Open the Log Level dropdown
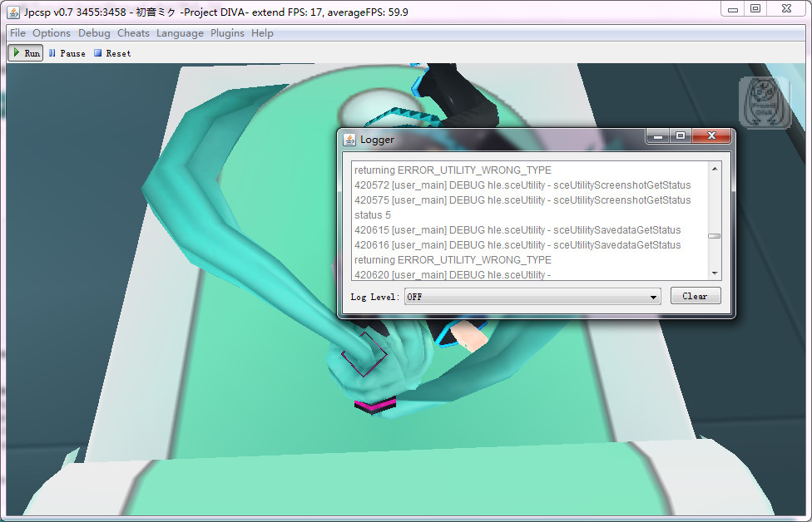 click(532, 297)
